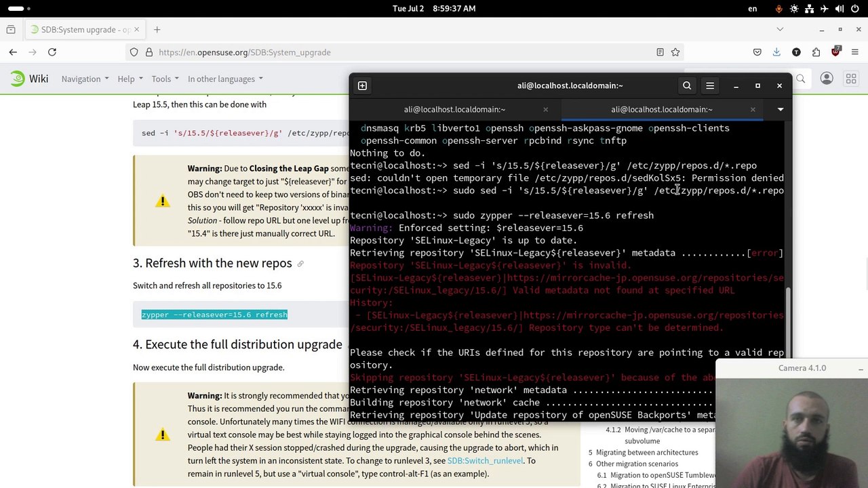Expand the Tools dropdown menu
Image resolution: width=868 pixels, height=488 pixels.
pyautogui.click(x=165, y=79)
